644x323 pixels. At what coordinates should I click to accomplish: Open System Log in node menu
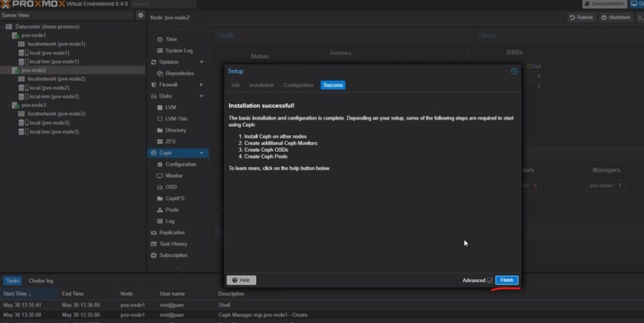click(178, 50)
